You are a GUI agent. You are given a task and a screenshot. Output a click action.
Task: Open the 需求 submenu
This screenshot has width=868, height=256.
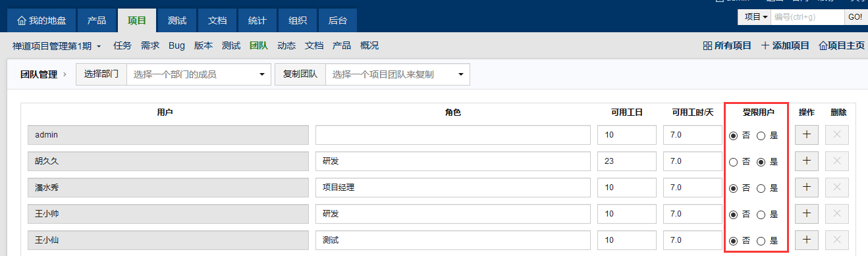pos(150,46)
